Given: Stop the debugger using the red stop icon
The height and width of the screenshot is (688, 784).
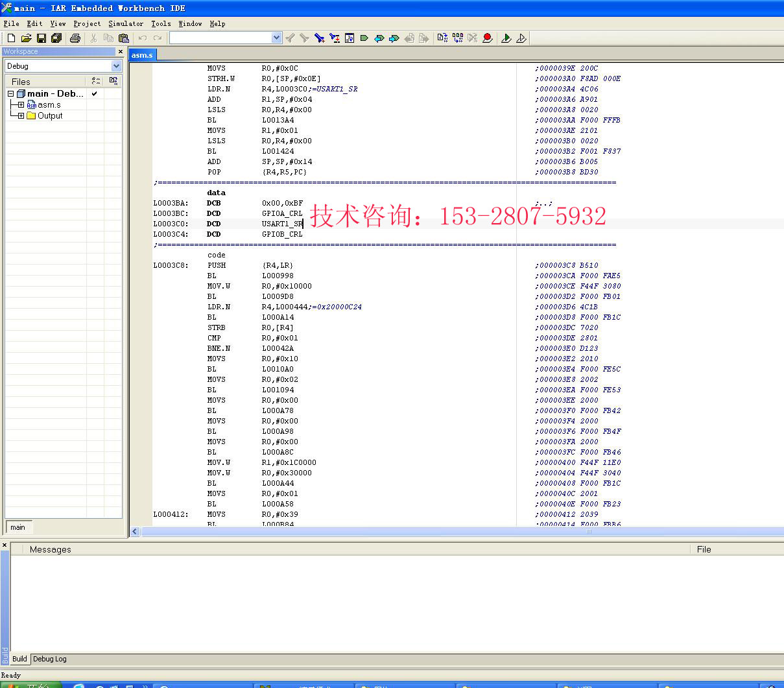Looking at the screenshot, I should click(488, 38).
